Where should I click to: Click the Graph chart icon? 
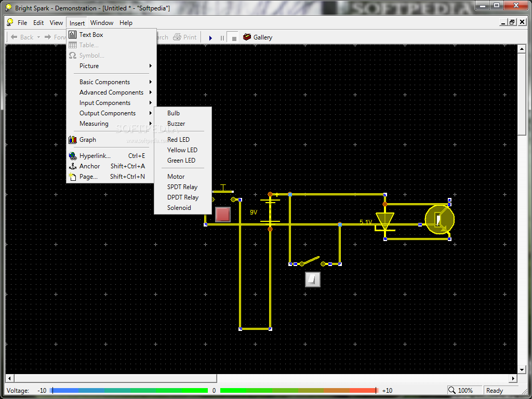tap(73, 139)
